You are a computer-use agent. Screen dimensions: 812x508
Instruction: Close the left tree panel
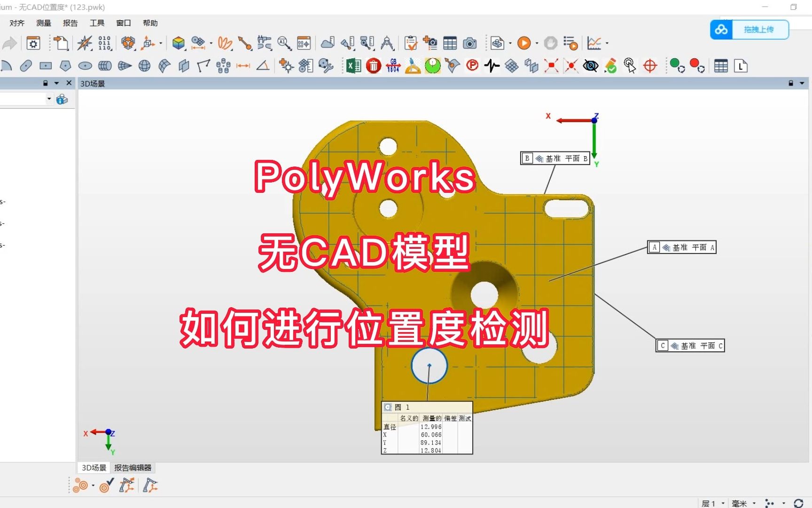(69, 83)
